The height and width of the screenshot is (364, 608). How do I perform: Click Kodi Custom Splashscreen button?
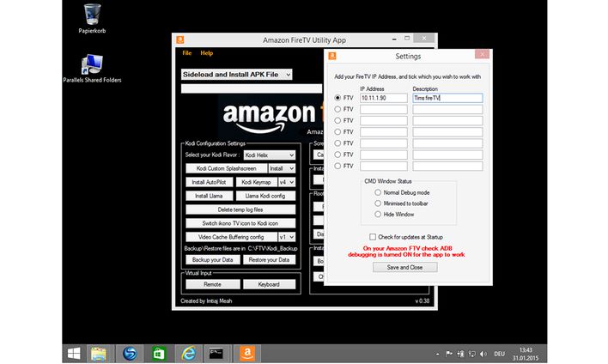point(227,168)
